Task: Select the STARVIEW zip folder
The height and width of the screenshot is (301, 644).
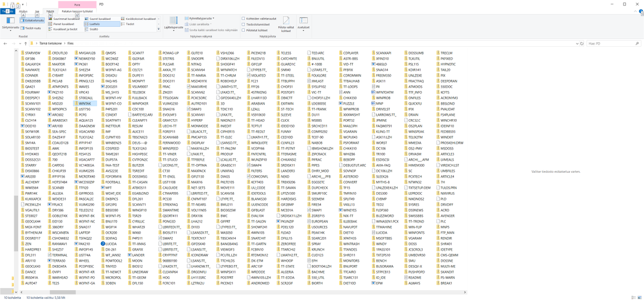Action: (30, 53)
